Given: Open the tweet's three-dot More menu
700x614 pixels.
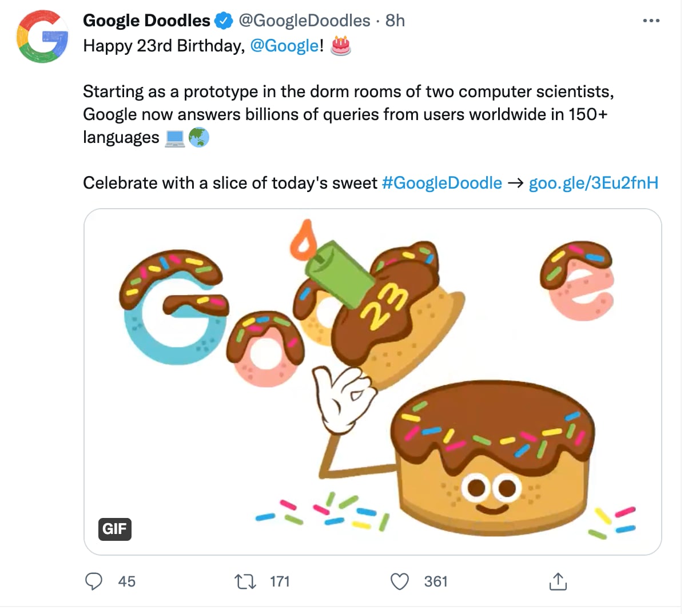Looking at the screenshot, I should [x=651, y=21].
